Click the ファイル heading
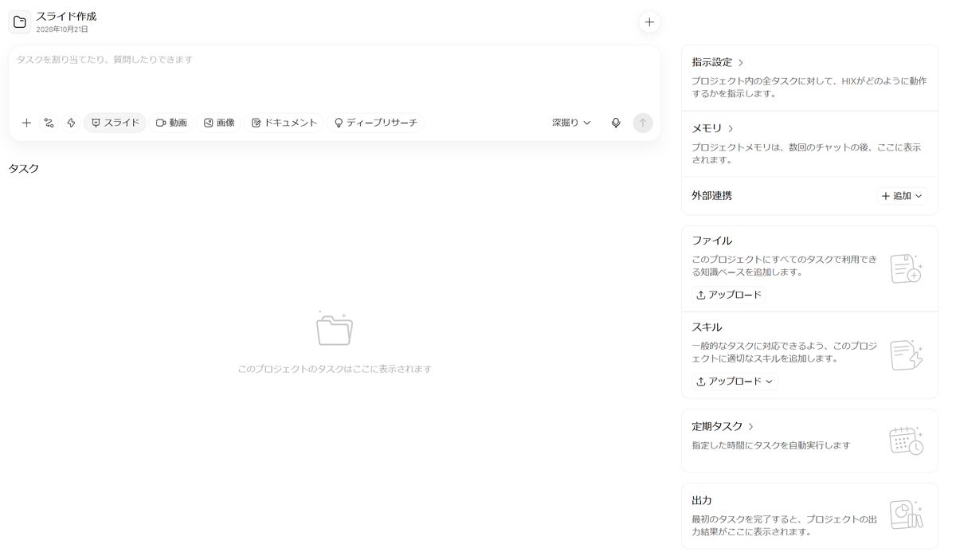The height and width of the screenshot is (560, 956). point(712,241)
